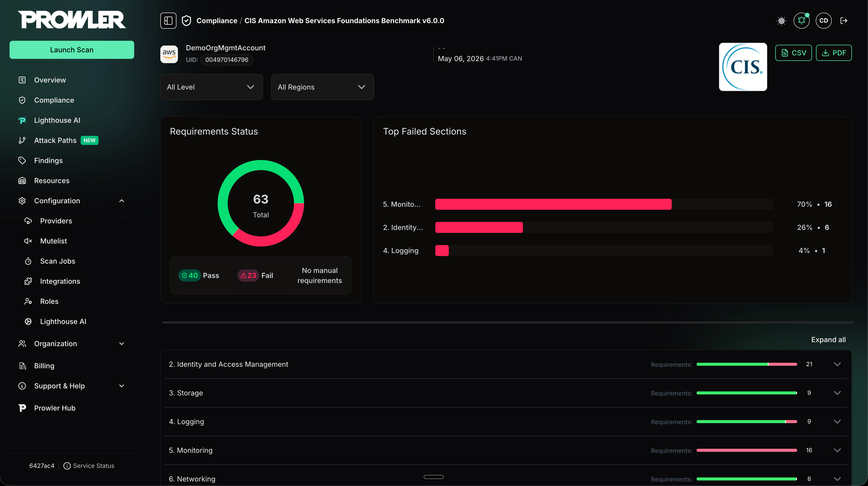Expand the Support & Help chevron
Screen dimensions: 868x486
122,386
